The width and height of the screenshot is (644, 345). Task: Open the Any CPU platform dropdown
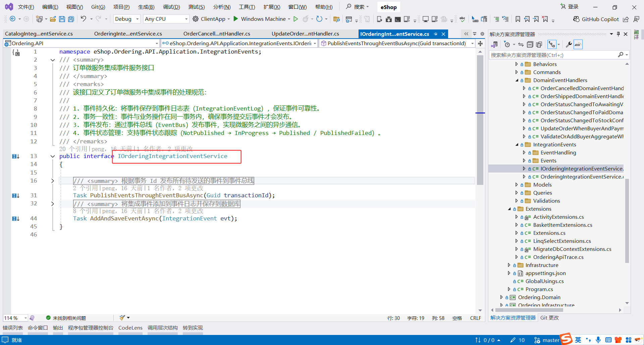coord(166,19)
